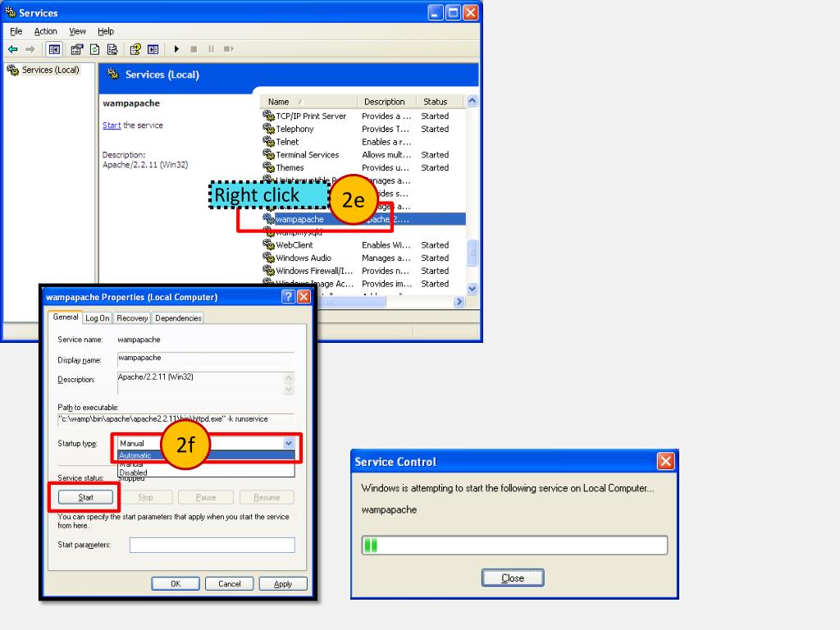Switch to the Dependencies tab

(178, 318)
